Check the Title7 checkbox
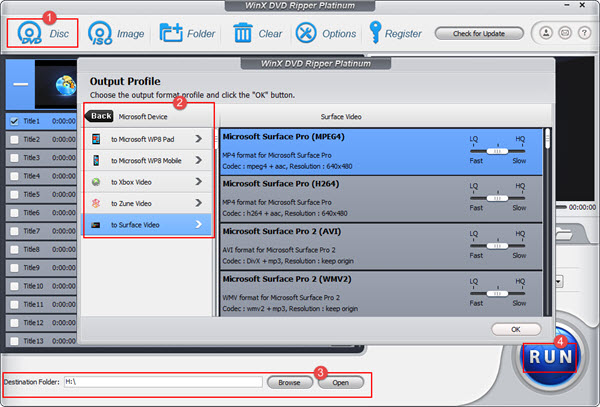Image resolution: width=600 pixels, height=407 pixels. 14,231
